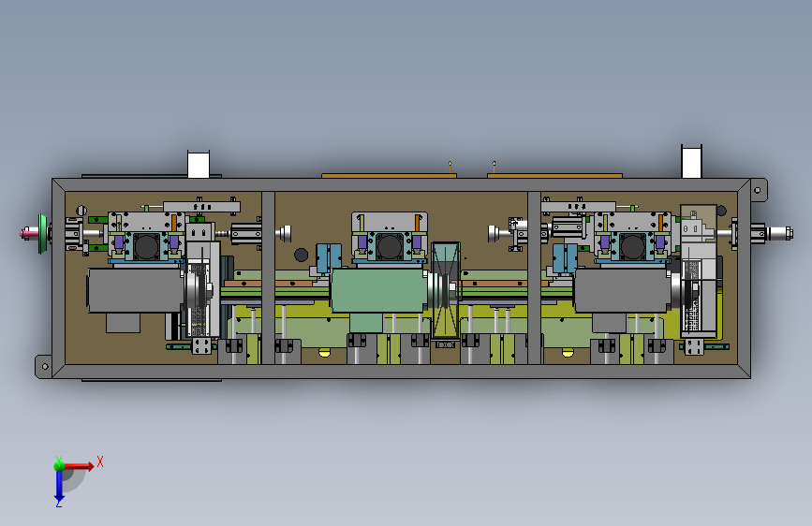Pick the transparent funnel-shaped part beside green motor
Image resolution: width=812 pixels, height=526 pixels.
445,290
